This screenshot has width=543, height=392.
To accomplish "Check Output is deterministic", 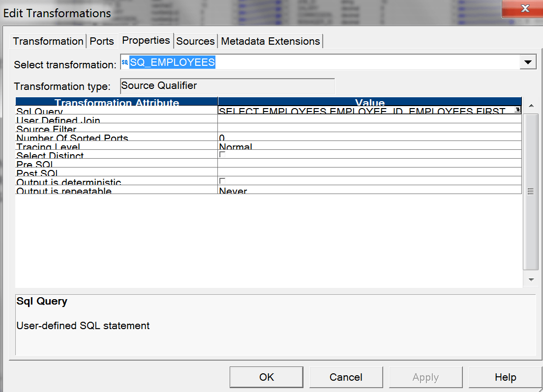I will (222, 180).
